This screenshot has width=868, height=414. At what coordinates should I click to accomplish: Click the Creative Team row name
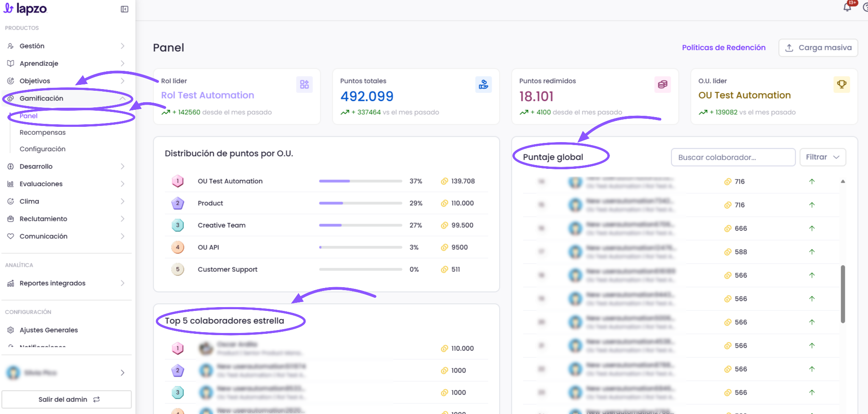point(222,225)
